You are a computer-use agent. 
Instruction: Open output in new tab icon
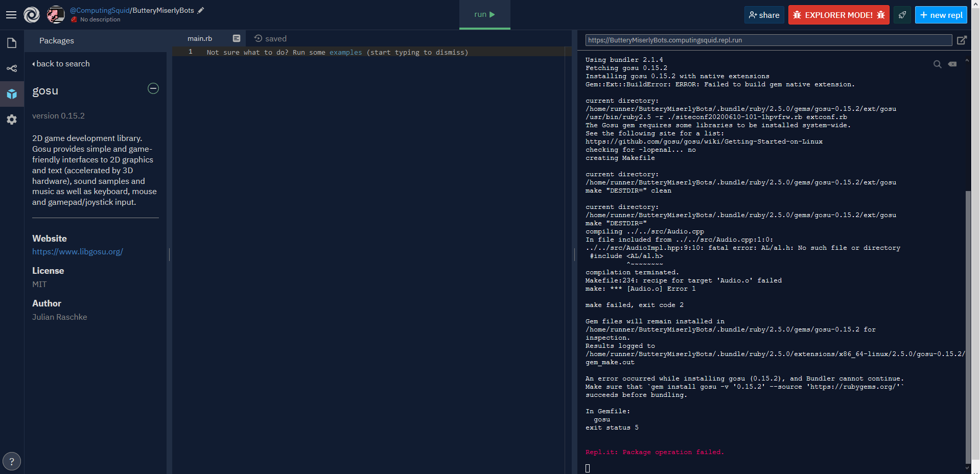pos(962,40)
